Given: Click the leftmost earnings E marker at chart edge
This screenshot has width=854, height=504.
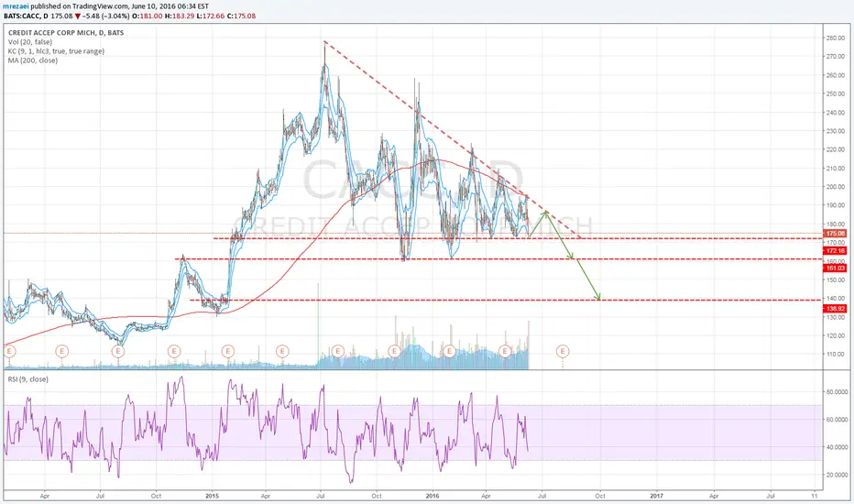Looking at the screenshot, I should pyautogui.click(x=9, y=351).
